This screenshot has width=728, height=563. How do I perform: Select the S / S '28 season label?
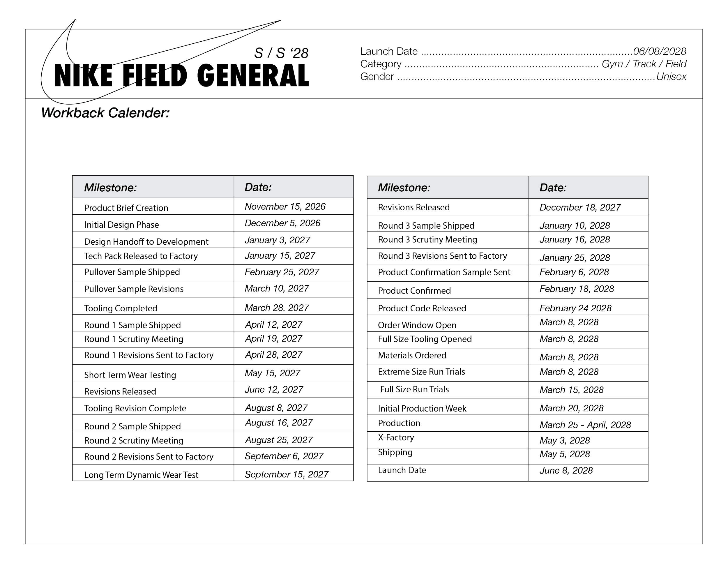(281, 53)
